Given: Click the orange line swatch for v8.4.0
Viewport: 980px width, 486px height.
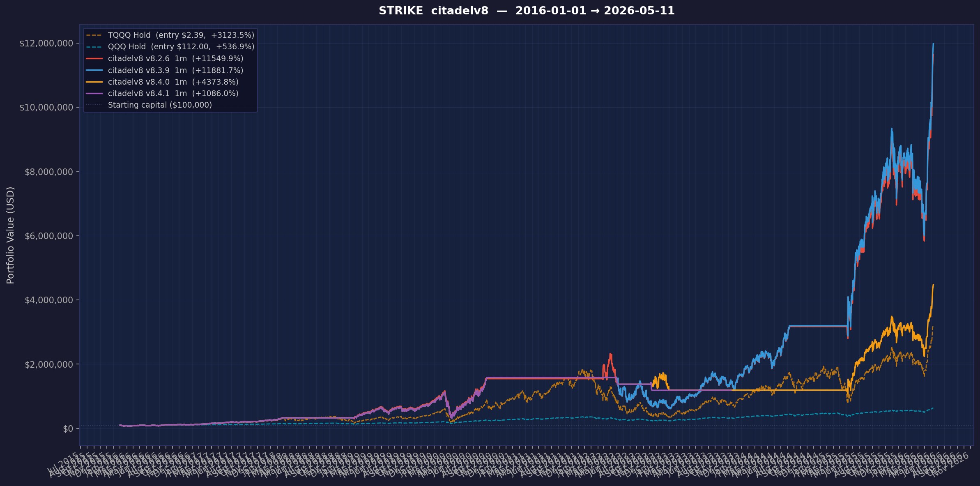Looking at the screenshot, I should (x=94, y=82).
